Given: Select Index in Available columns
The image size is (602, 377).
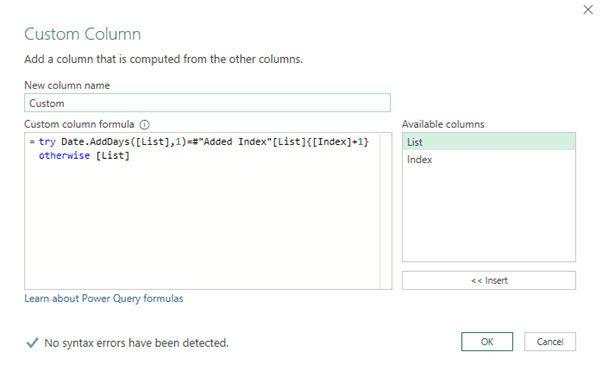Looking at the screenshot, I should tap(489, 159).
